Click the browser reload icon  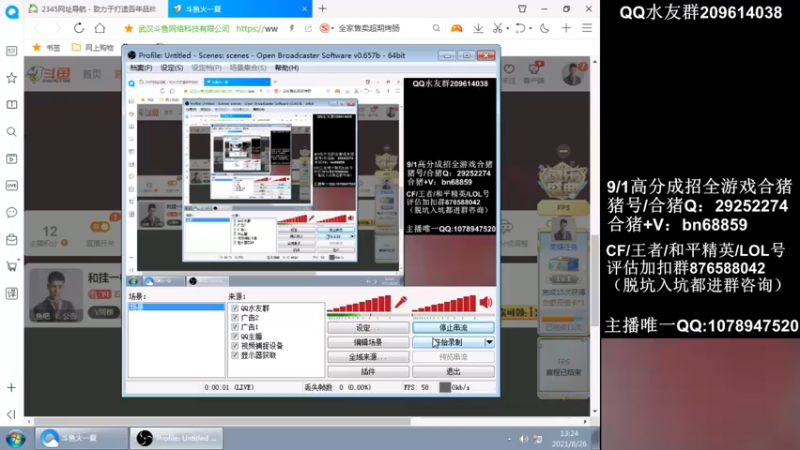(x=79, y=28)
